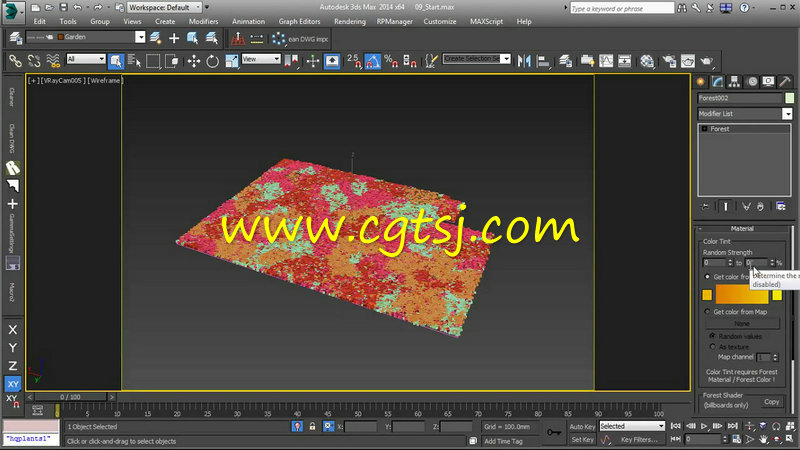Click the green object color swatch
The height and width of the screenshot is (450, 800).
tap(789, 98)
